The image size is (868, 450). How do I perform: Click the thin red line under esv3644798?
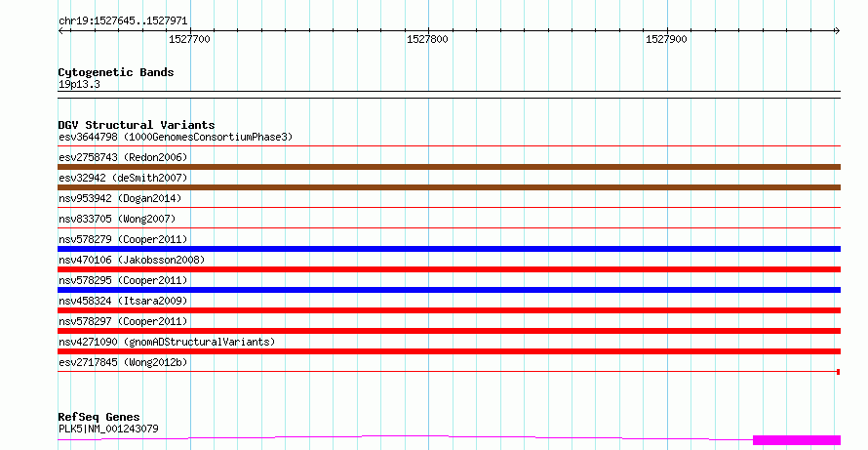point(449,146)
